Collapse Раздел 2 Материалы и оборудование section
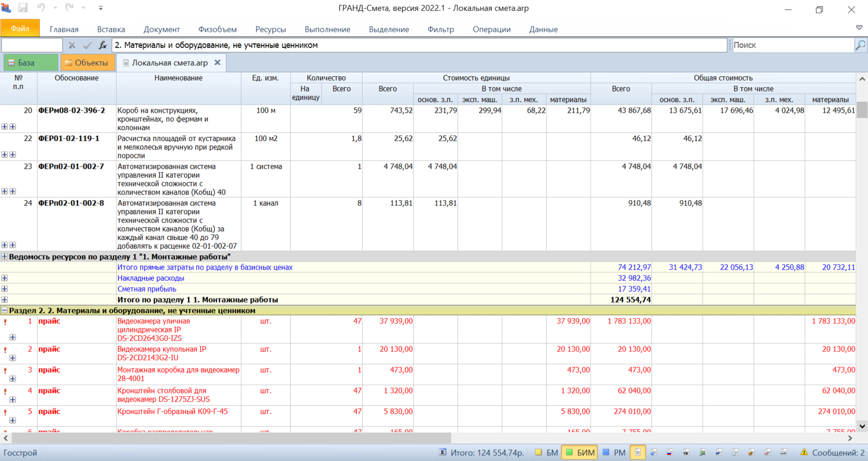 5,311
